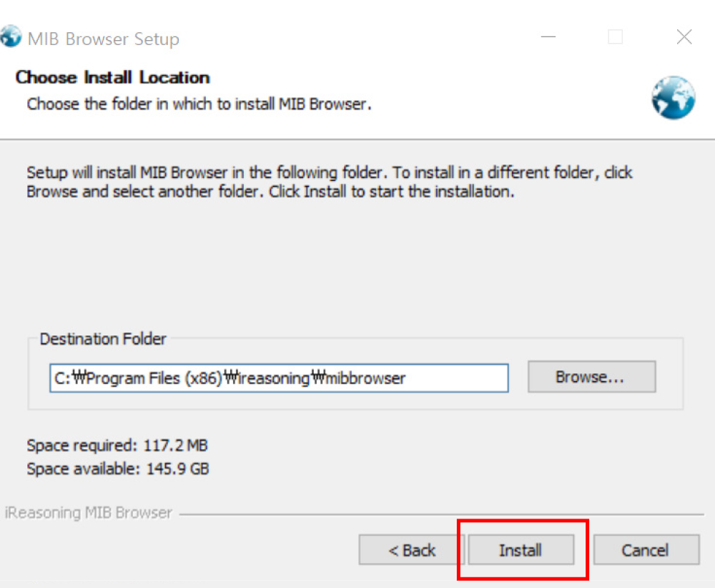
Task: Click the "iReasoning MIB Browser" branding text
Action: coord(89,513)
